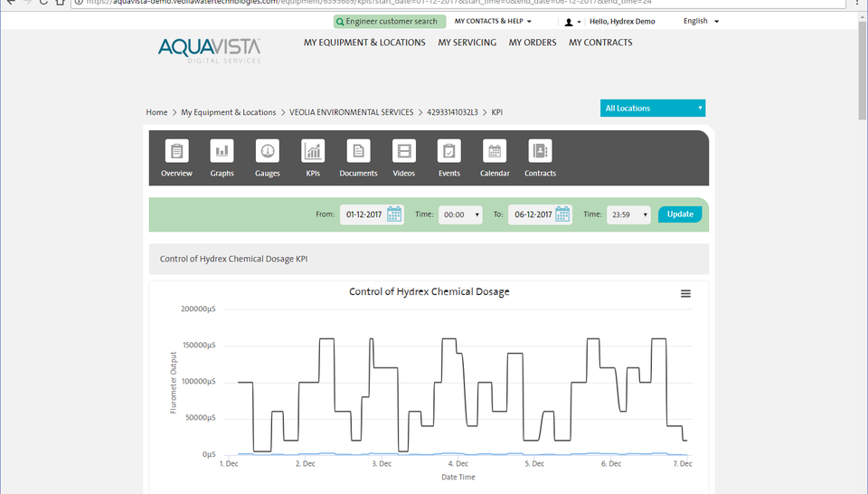Open VEOLIA ENVIRONMENTAL SERVICES breadcrumb
Viewport: 868px width, 494px height.
(x=352, y=112)
